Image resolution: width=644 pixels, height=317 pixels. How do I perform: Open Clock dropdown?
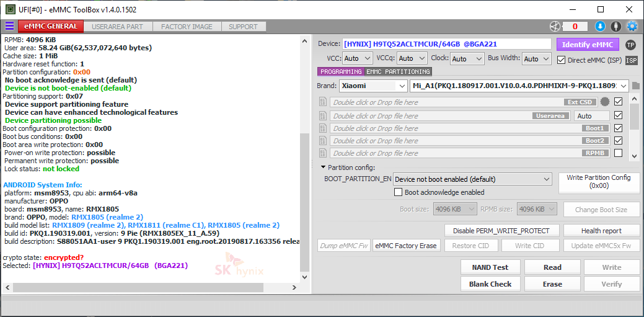[x=467, y=59]
